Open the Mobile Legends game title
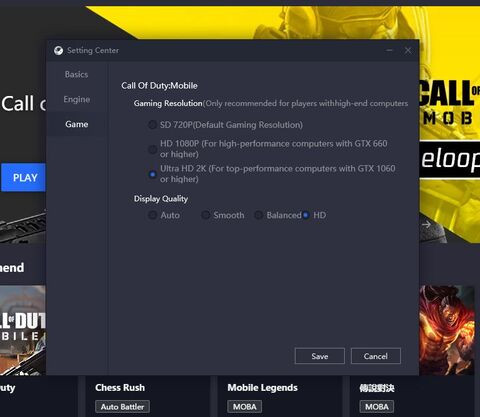This screenshot has height=417, width=480. coord(262,388)
